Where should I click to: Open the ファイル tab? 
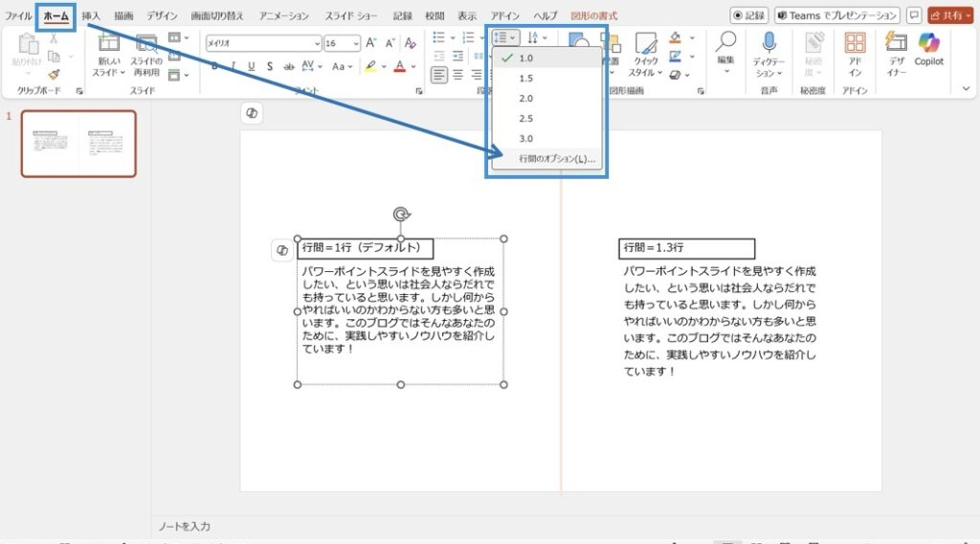click(x=18, y=15)
